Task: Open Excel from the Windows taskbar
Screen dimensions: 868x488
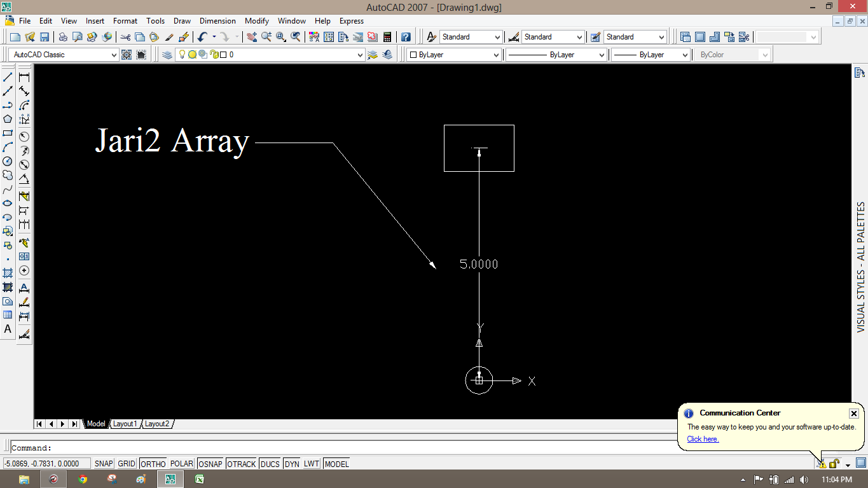Action: click(199, 479)
